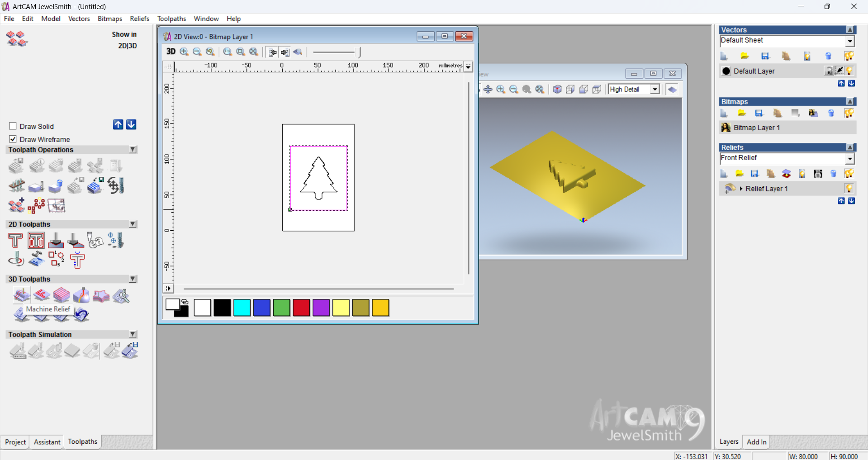The width and height of the screenshot is (868, 460).
Task: Select the Machine Relief 3D toolpath icon
Action: [21, 295]
